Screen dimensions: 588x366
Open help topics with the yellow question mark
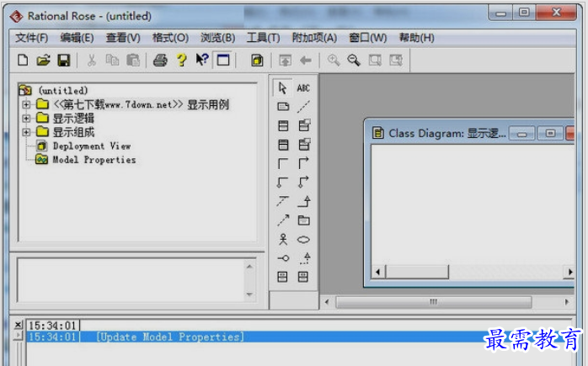click(x=181, y=60)
